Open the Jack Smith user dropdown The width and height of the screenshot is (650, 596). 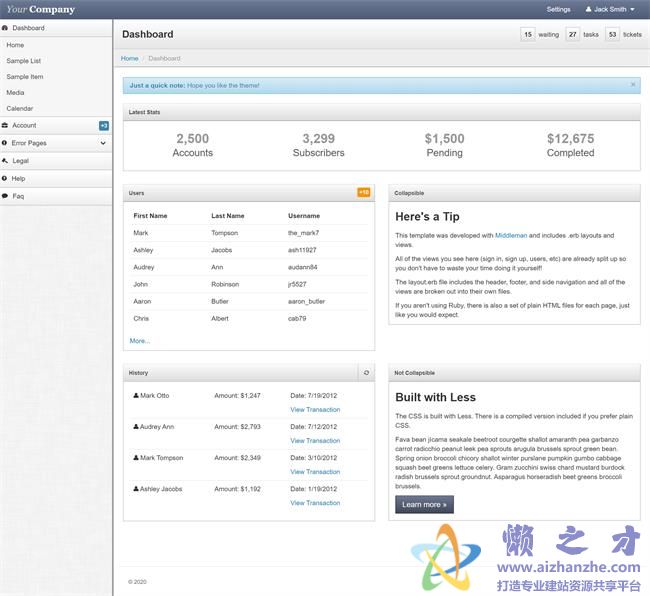609,9
